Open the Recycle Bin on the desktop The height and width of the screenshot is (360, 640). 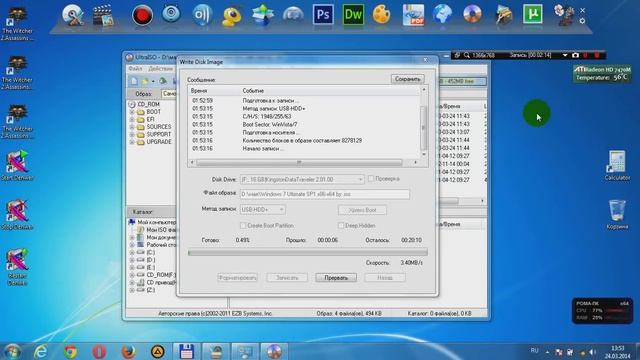[x=617, y=214]
